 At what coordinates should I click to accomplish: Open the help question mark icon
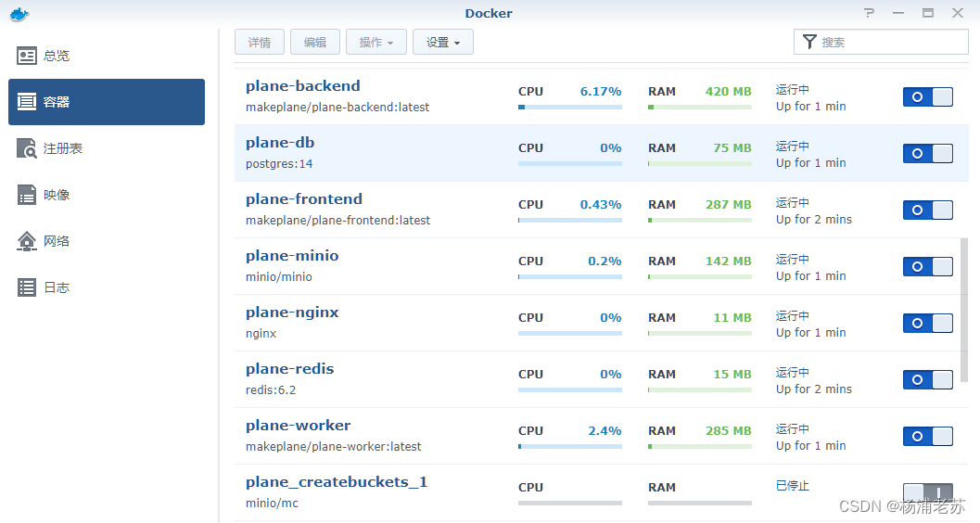pyautogui.click(x=869, y=12)
